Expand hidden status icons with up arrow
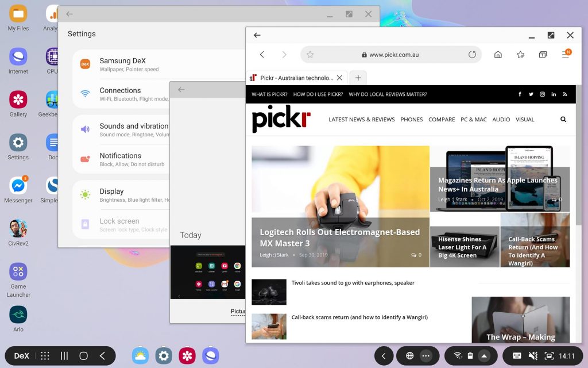The image size is (588, 368). point(484,355)
